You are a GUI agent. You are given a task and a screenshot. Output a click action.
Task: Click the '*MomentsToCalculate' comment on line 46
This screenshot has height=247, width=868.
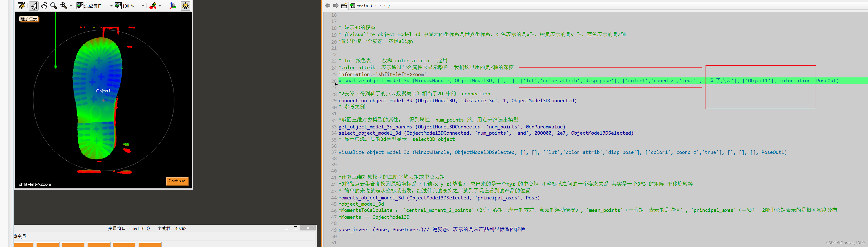click(x=588, y=211)
